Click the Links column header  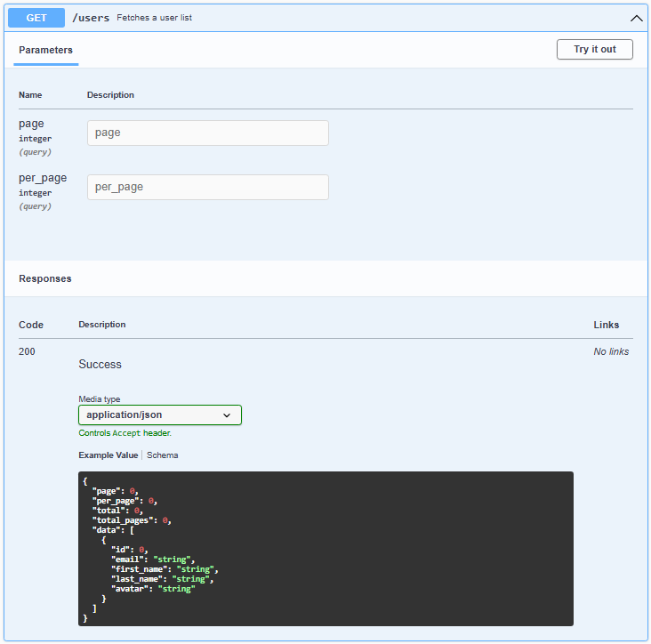606,325
